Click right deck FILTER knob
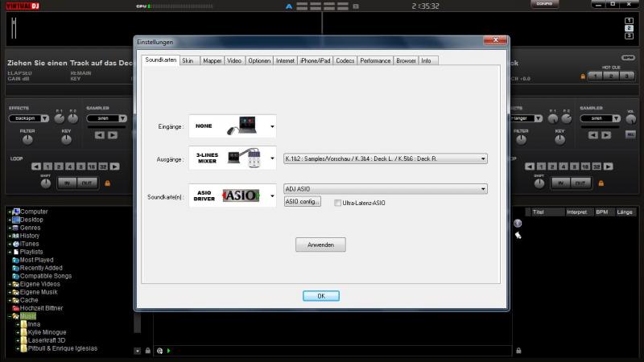 (521, 139)
